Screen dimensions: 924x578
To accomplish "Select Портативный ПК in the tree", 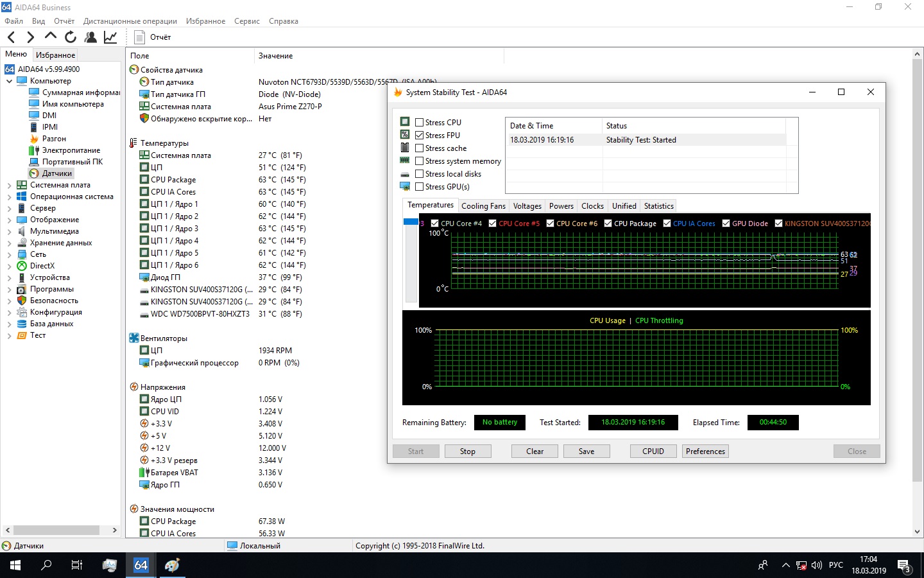I will pyautogui.click(x=73, y=162).
